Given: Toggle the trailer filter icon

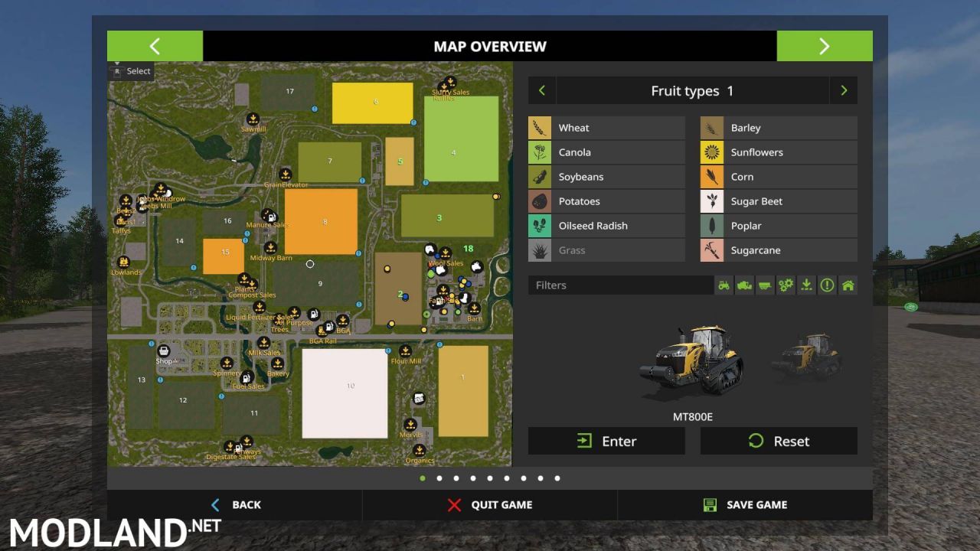Looking at the screenshot, I should point(765,285).
